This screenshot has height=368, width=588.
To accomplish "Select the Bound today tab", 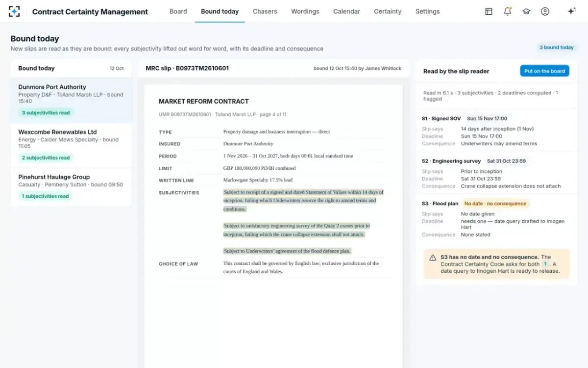I will pos(220,11).
